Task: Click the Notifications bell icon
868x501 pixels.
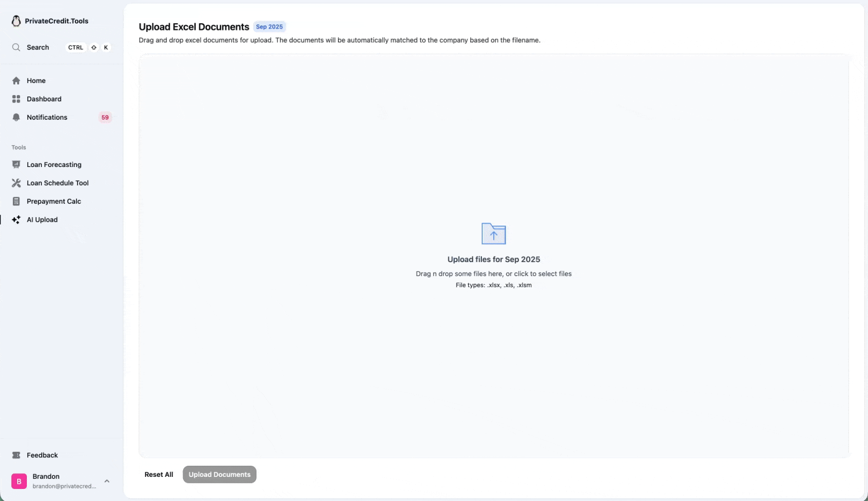Action: (16, 117)
